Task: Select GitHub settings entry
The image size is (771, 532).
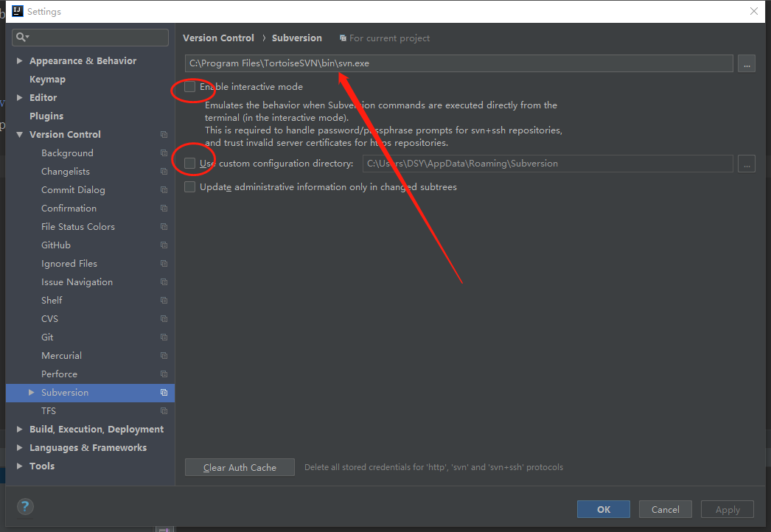Action: click(x=56, y=245)
